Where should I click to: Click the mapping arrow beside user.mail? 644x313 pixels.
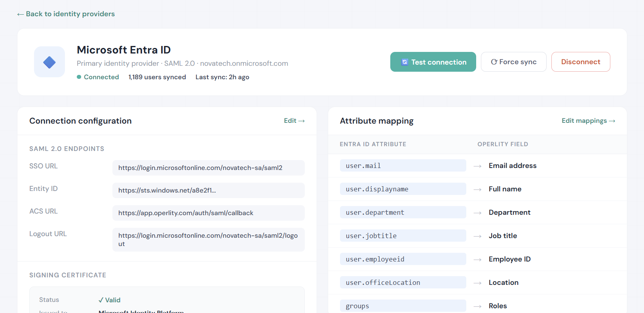click(x=477, y=166)
